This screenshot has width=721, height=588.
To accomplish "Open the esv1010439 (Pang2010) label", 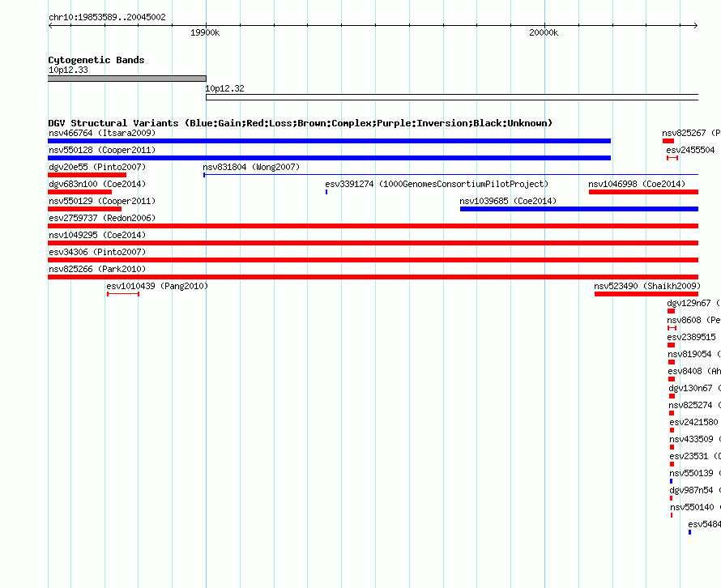I will click(157, 287).
